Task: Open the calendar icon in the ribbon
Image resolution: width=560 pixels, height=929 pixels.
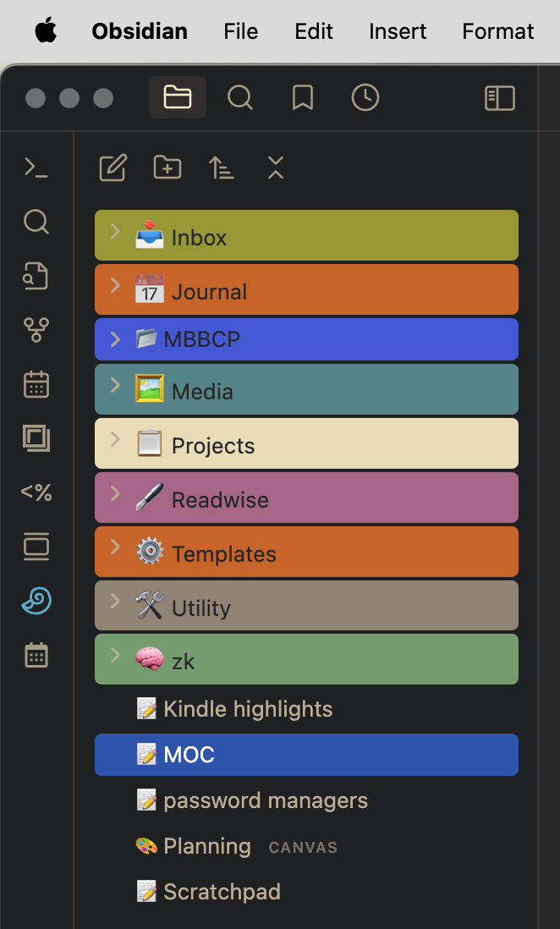Action: coord(36,384)
